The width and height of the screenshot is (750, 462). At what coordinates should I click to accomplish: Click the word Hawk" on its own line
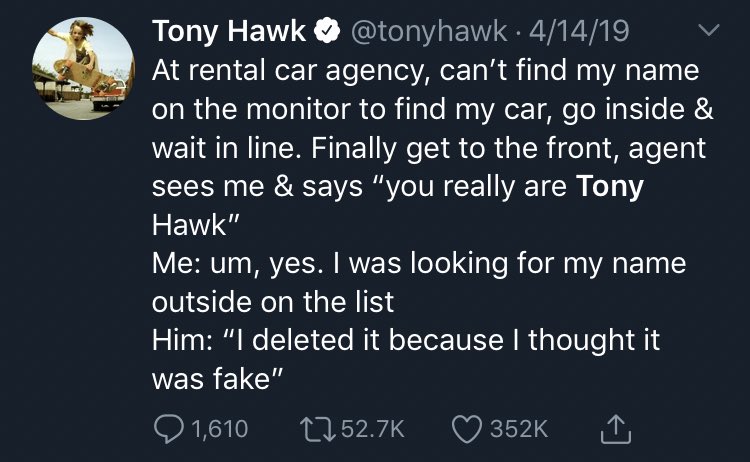coord(195,224)
